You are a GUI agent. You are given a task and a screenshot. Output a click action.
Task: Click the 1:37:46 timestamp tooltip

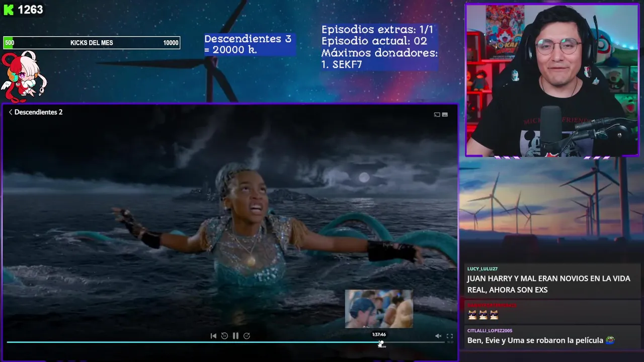[x=379, y=334]
